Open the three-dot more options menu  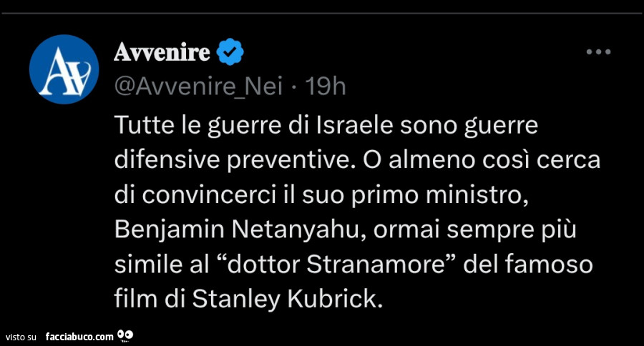(597, 51)
